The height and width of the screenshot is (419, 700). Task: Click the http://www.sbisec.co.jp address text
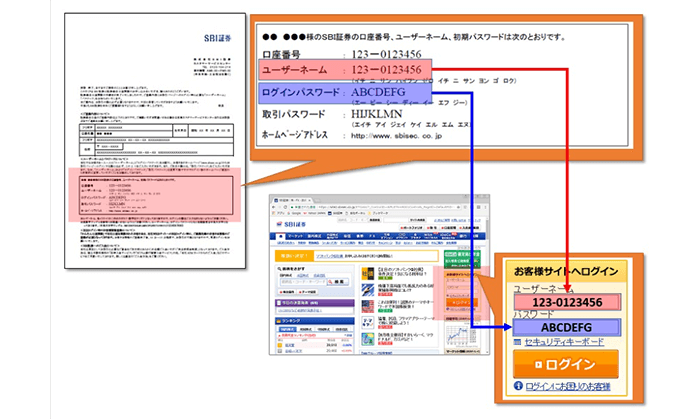click(x=396, y=136)
